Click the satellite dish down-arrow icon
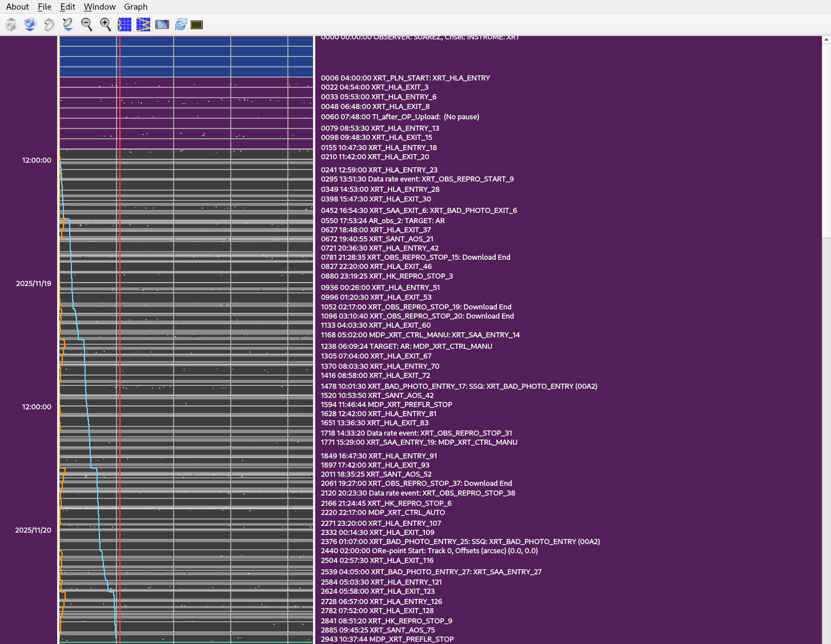This screenshot has height=644, width=831. (x=68, y=25)
